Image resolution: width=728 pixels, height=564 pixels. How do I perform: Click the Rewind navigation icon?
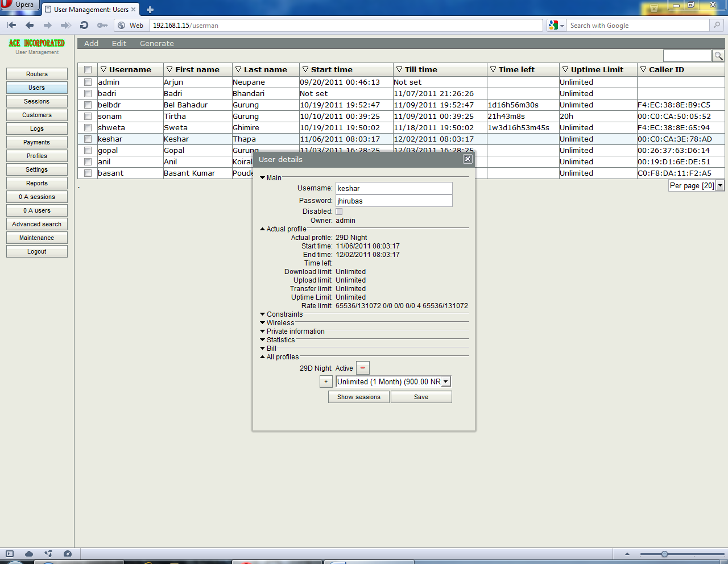(11, 25)
